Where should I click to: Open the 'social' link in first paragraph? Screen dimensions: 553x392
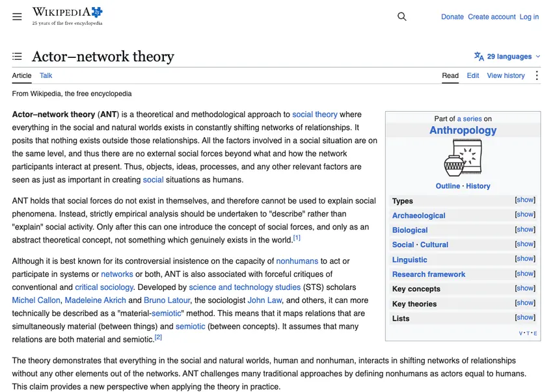click(x=153, y=180)
